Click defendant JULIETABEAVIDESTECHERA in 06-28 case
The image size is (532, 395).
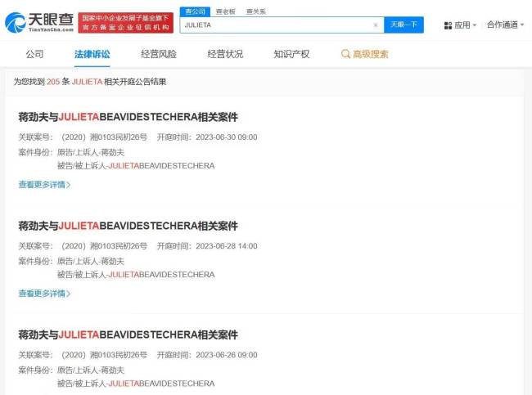(161, 275)
